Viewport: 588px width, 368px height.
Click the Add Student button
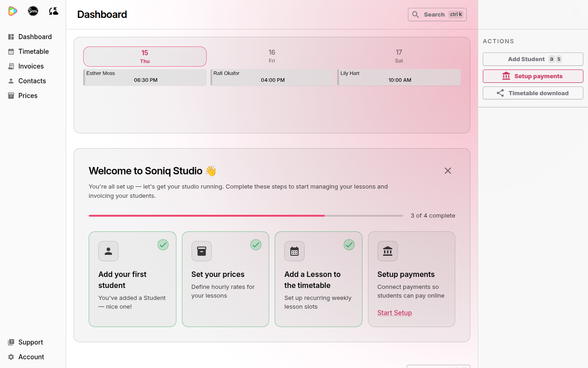533,59
